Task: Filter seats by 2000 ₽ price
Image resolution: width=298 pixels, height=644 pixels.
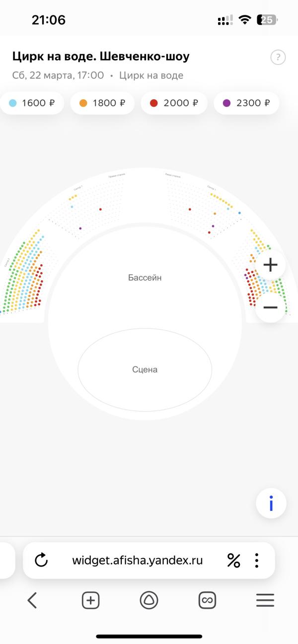Action: coord(174,103)
